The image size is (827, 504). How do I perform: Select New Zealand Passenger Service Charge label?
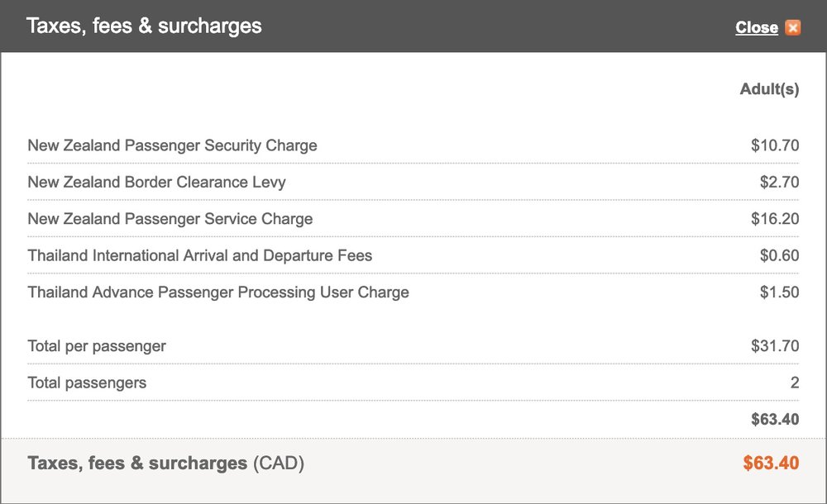click(170, 219)
